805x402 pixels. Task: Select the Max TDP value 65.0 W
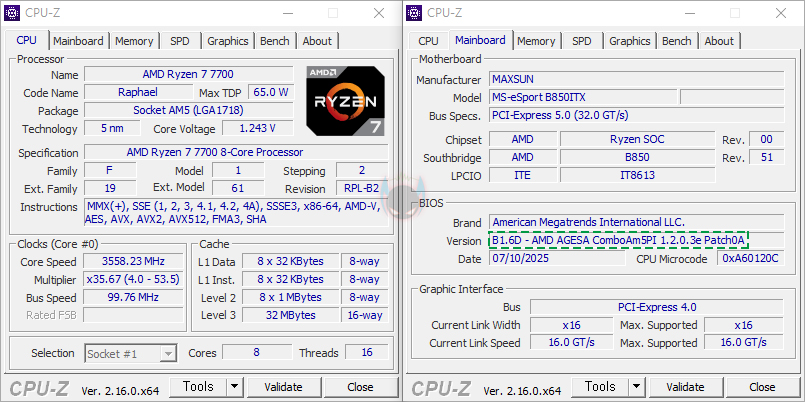tap(271, 92)
